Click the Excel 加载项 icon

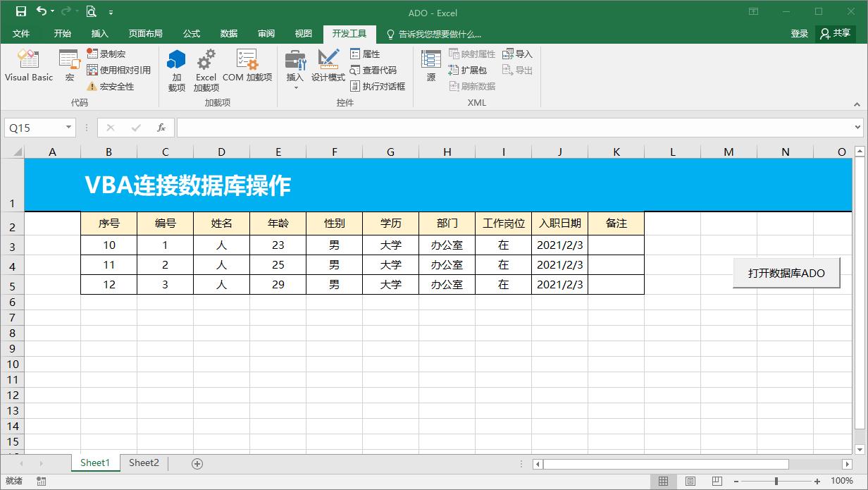coord(206,67)
